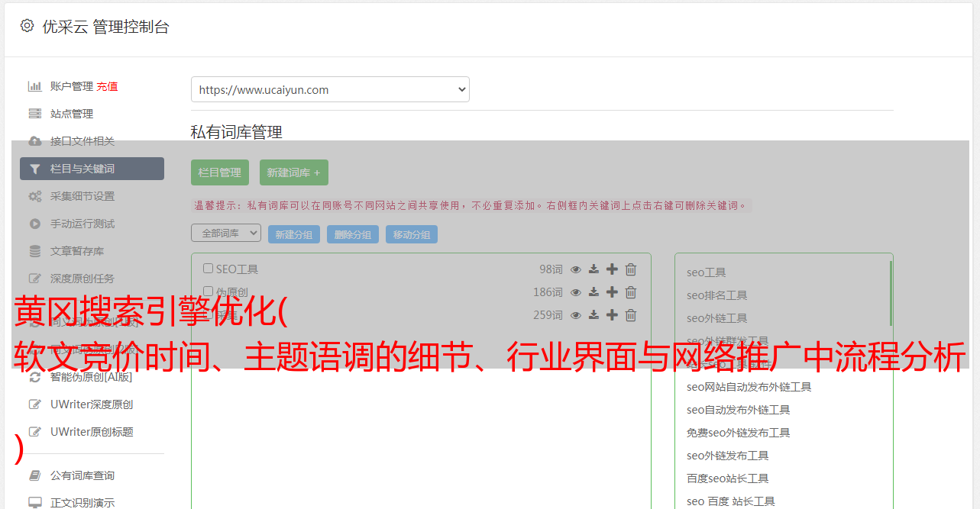Click the edit icon for 深度原创任务
The height and width of the screenshot is (509, 980).
pyautogui.click(x=34, y=279)
